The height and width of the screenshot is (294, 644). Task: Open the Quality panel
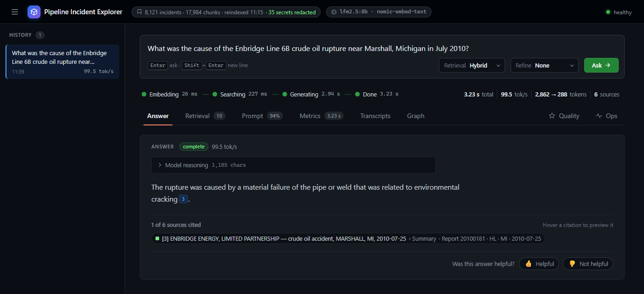[x=564, y=116]
